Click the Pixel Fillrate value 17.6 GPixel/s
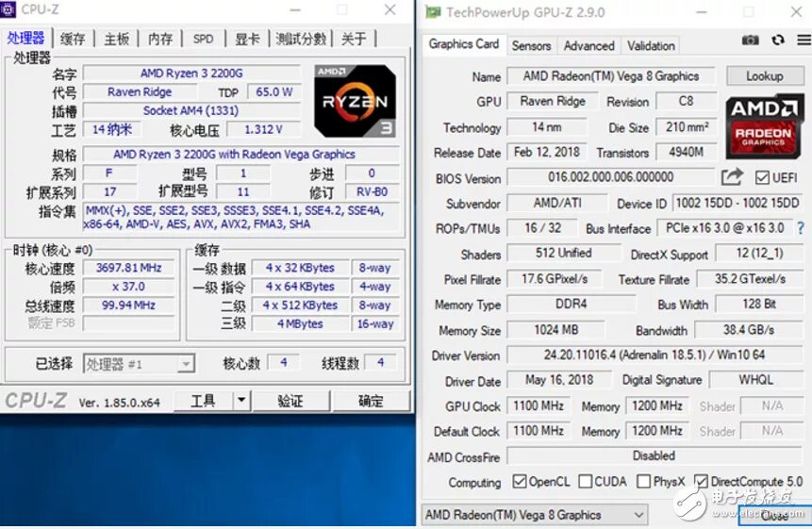Image resolution: width=812 pixels, height=529 pixels. 555,278
